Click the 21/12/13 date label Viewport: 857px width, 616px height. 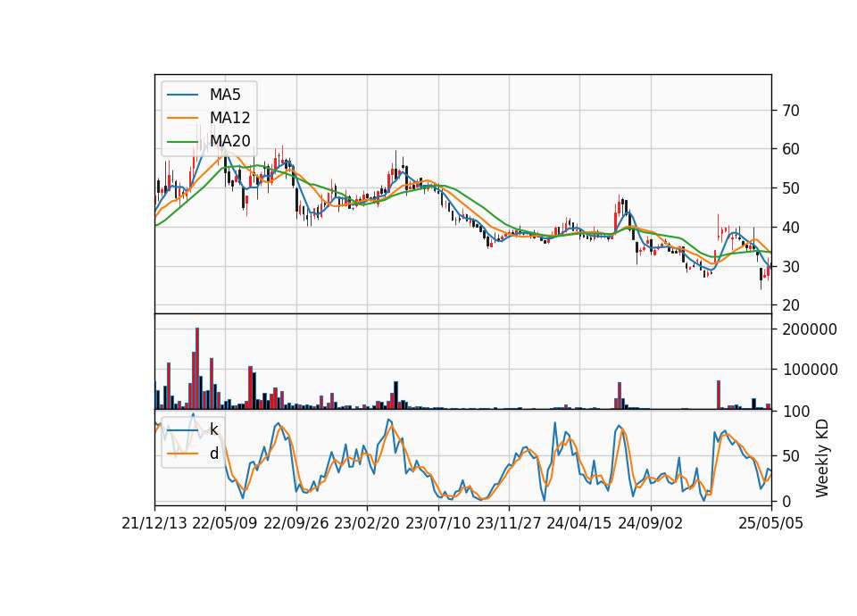tap(154, 523)
